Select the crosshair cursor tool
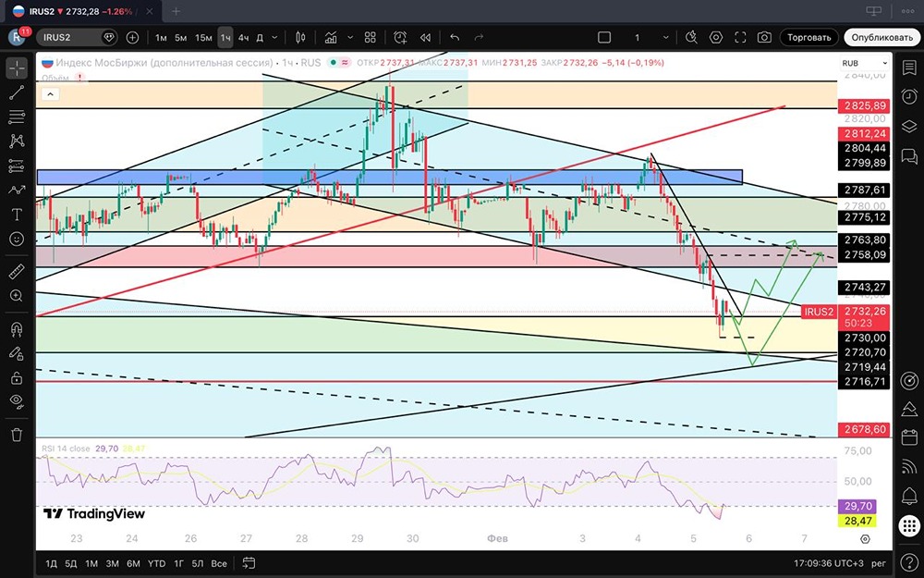This screenshot has width=924, height=578. pyautogui.click(x=17, y=68)
